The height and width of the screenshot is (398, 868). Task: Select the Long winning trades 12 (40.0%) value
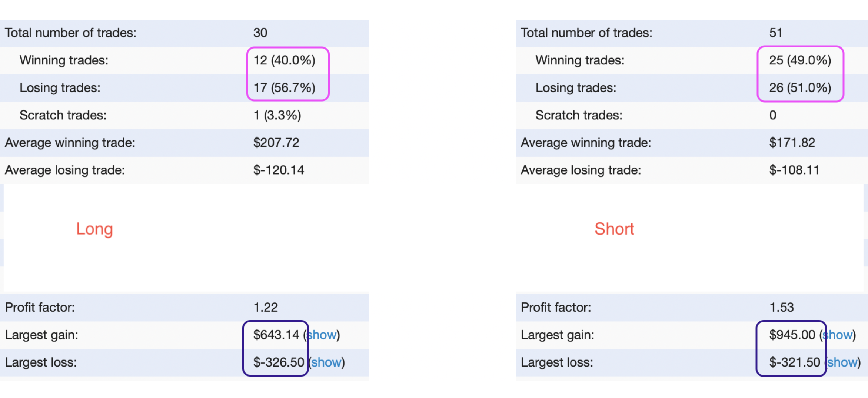[x=285, y=60]
